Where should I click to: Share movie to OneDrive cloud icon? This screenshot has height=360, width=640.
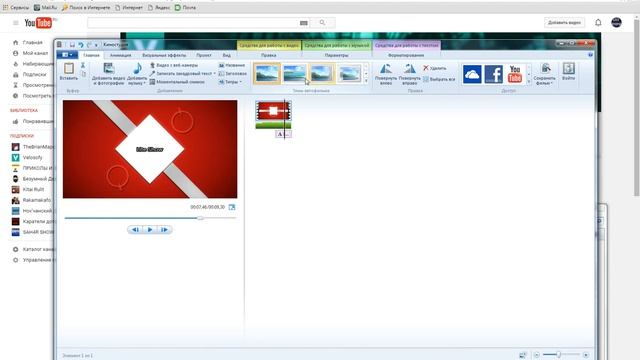tap(472, 74)
